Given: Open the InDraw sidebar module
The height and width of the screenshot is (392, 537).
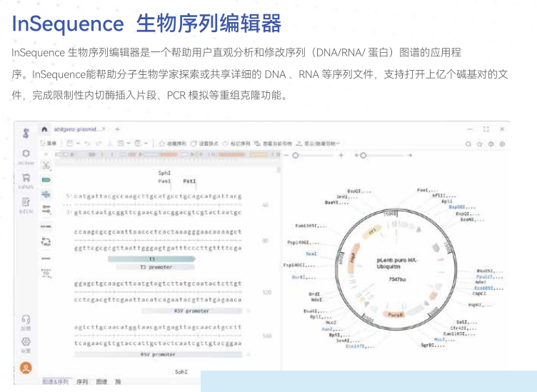Looking at the screenshot, I should (x=26, y=156).
